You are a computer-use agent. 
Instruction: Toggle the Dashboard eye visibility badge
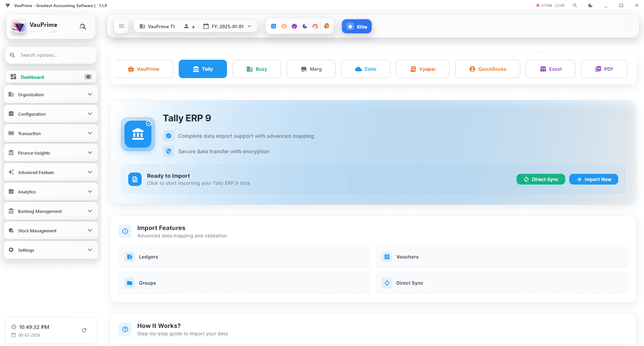point(88,77)
